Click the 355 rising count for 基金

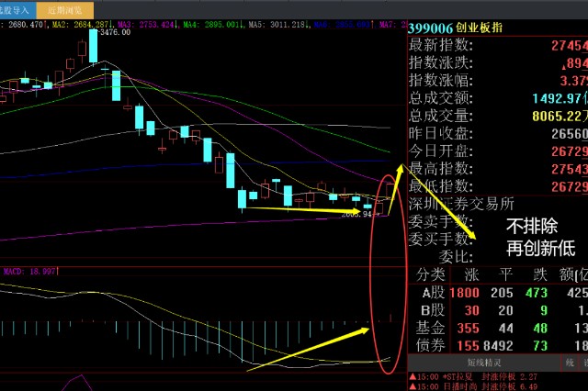468,329
